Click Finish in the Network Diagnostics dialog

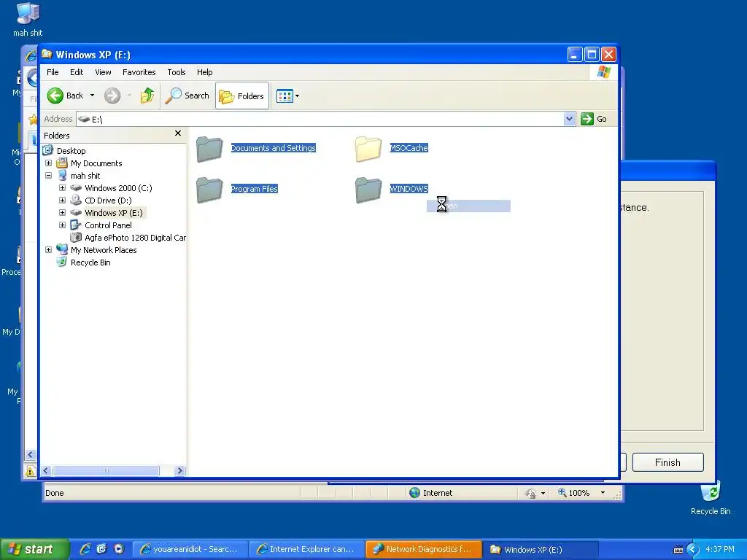tap(668, 462)
